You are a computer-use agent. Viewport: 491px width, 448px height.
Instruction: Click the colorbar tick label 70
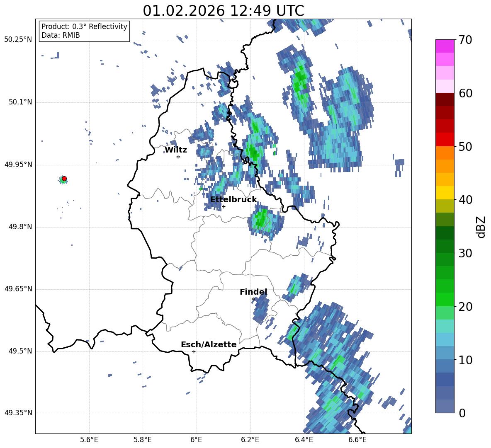click(x=465, y=40)
